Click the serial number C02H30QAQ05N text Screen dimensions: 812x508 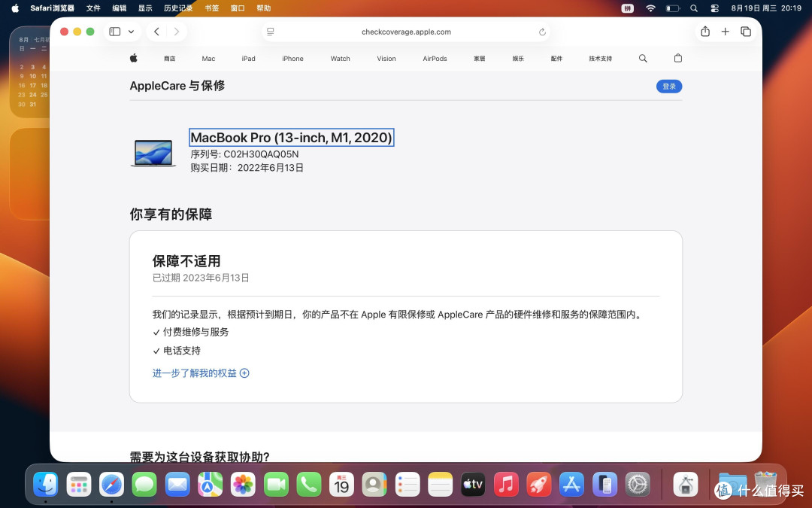pos(261,154)
